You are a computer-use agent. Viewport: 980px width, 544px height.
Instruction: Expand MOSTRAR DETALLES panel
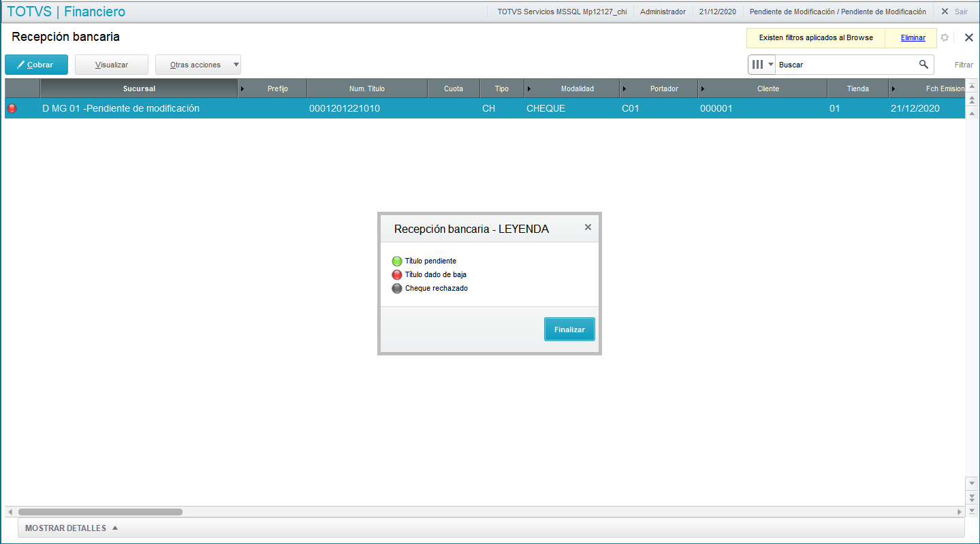72,528
